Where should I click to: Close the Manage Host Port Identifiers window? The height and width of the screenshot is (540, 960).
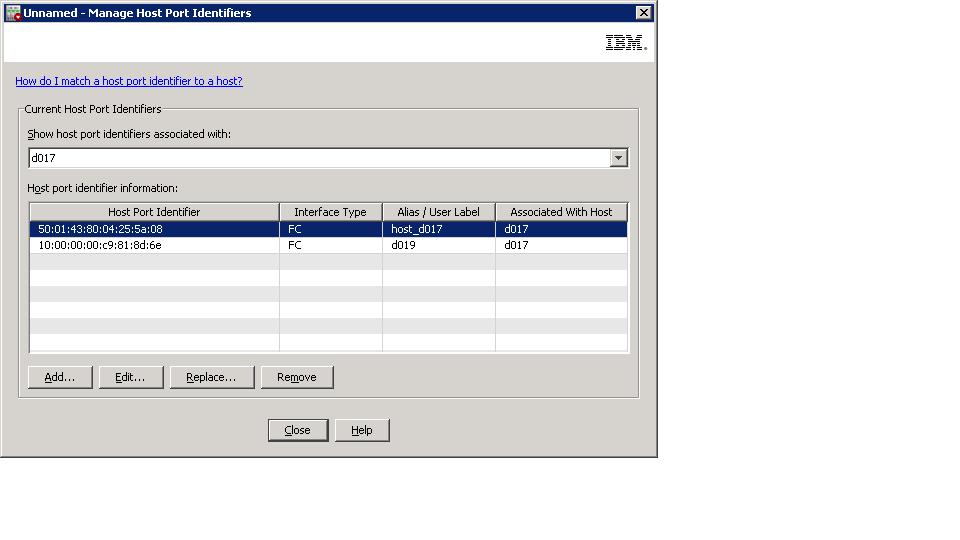(x=643, y=13)
